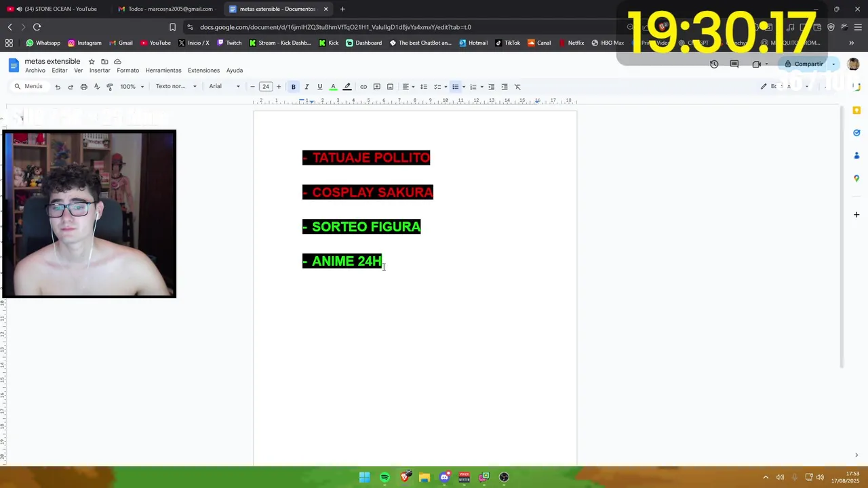
Task: Switch to the STONE OCEAN YouTube tab
Action: [56, 9]
